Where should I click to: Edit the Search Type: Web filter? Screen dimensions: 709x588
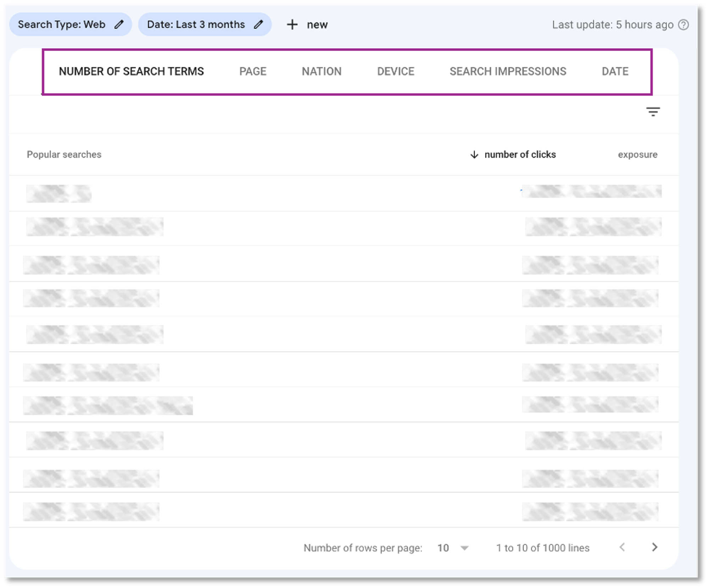[x=119, y=24]
